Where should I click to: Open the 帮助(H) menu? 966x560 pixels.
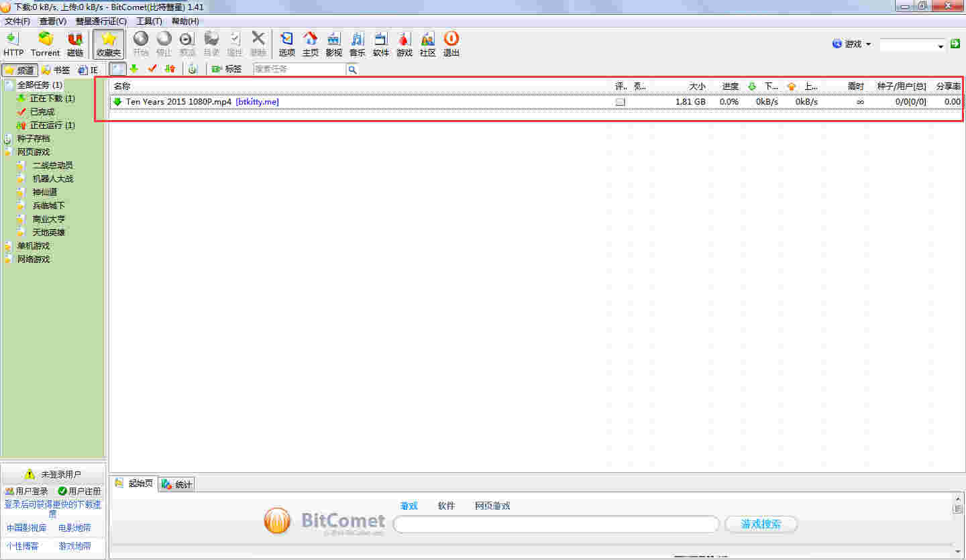185,21
